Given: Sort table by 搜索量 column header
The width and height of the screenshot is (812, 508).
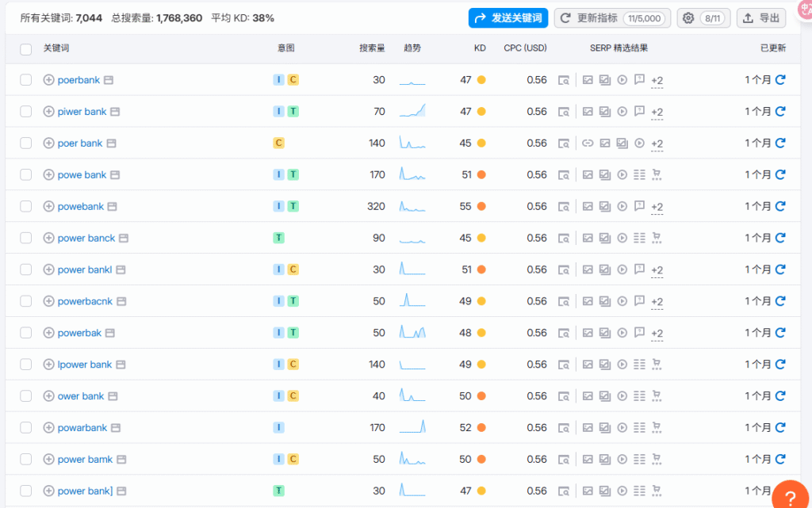Looking at the screenshot, I should pyautogui.click(x=371, y=48).
